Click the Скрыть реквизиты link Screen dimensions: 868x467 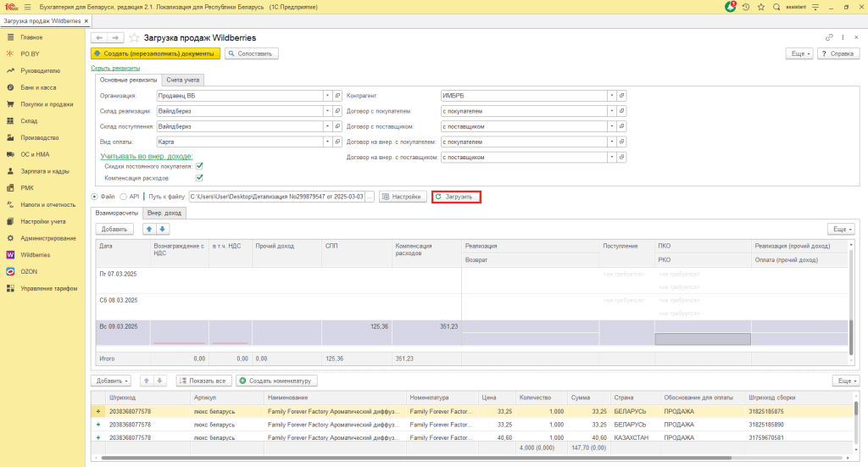[115, 68]
